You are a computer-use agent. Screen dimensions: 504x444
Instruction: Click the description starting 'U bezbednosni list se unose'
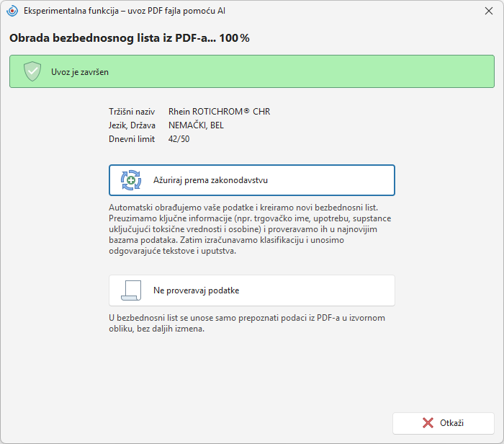click(x=247, y=324)
